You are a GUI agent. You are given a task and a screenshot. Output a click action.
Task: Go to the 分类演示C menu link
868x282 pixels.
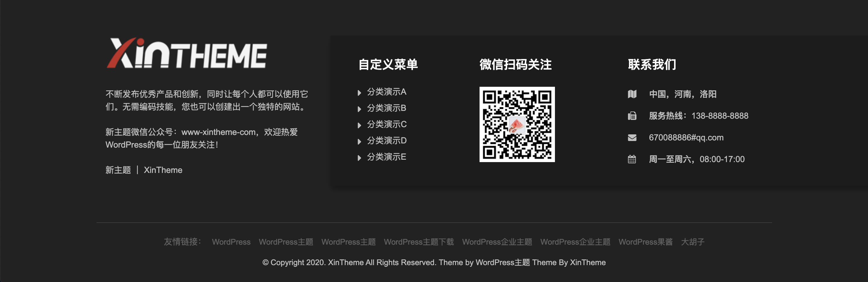(387, 124)
